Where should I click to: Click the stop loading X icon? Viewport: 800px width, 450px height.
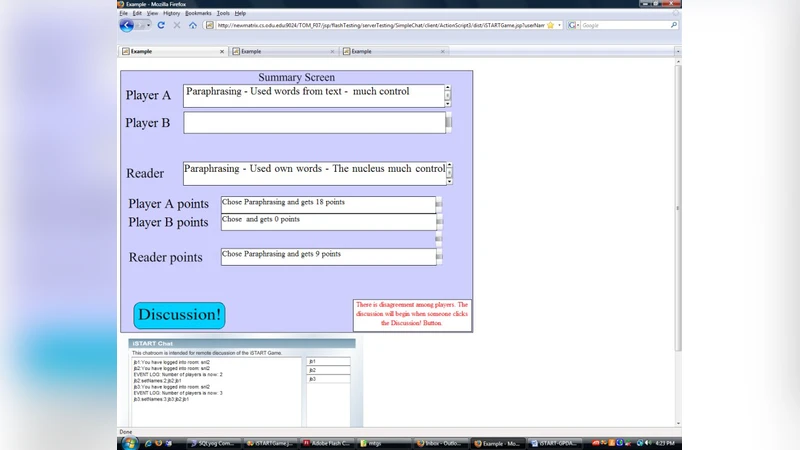[x=177, y=25]
